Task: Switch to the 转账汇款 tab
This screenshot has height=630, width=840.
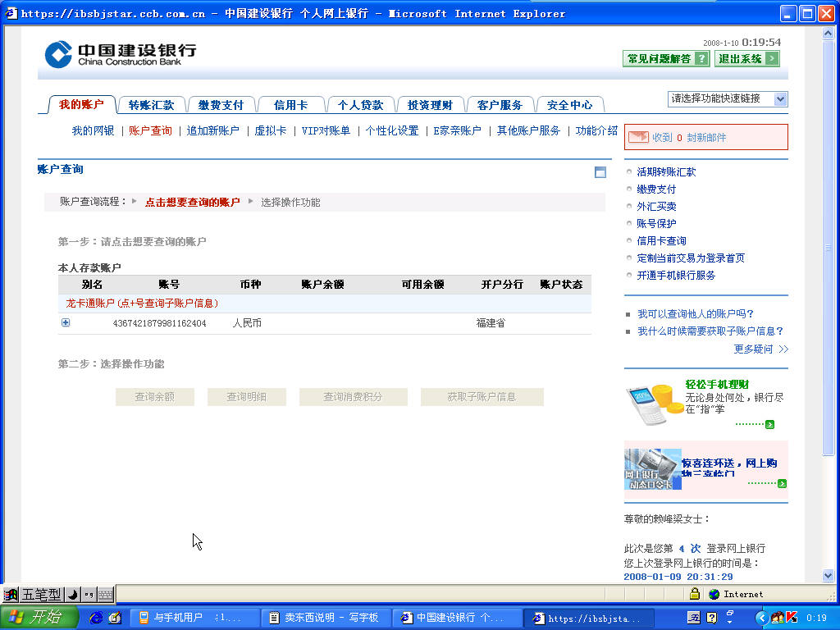Action: coord(151,105)
